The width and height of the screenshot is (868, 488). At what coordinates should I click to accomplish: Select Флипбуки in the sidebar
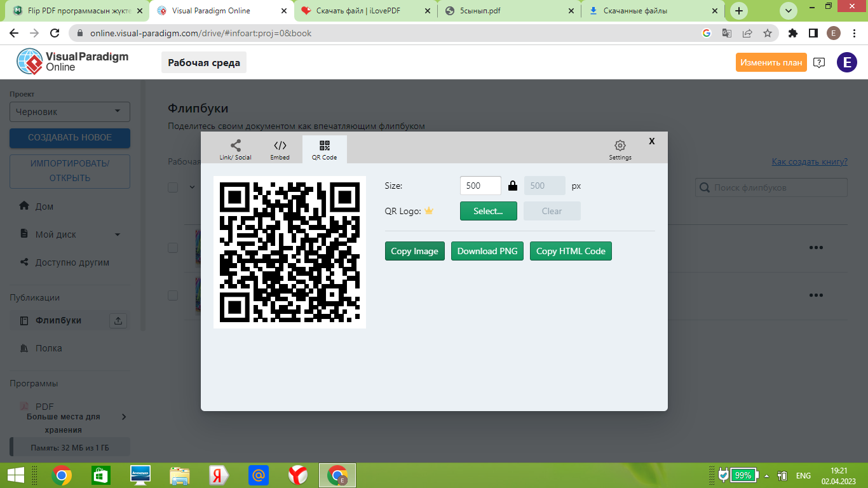click(58, 320)
